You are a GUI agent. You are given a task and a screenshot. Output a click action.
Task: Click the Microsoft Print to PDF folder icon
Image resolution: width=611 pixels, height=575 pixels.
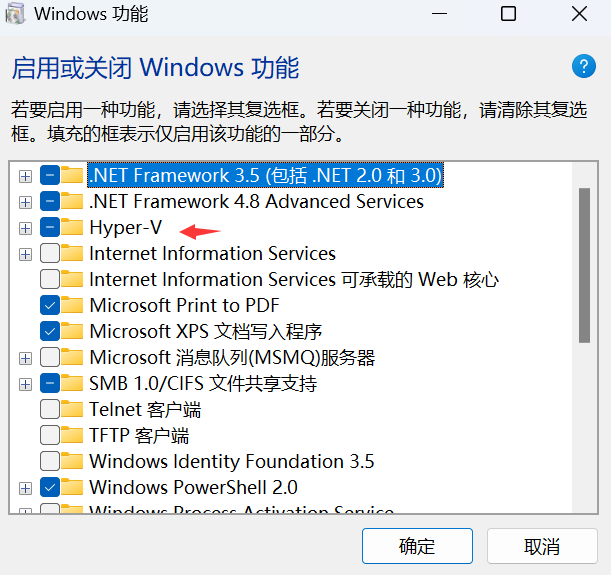point(72,305)
